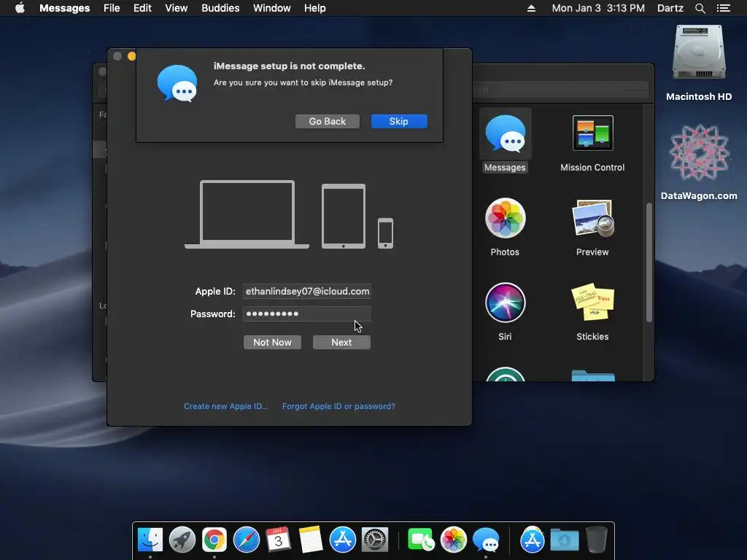Open Messages from the Dock
747x560 pixels.
pos(486,540)
